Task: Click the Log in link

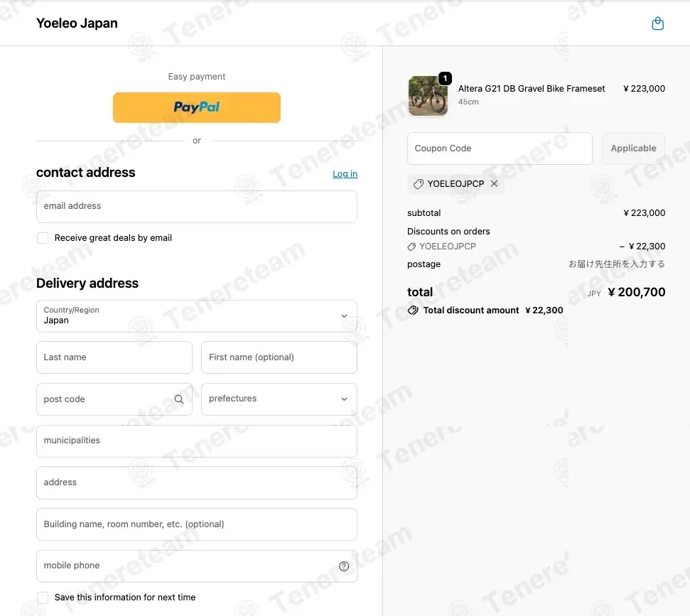Action: click(345, 174)
